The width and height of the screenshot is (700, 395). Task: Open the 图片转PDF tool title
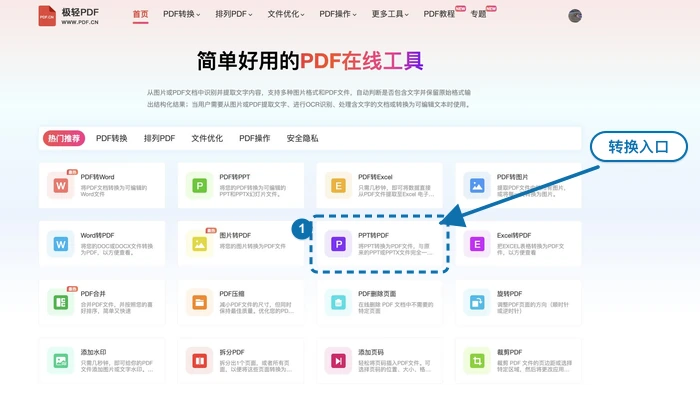pos(235,236)
